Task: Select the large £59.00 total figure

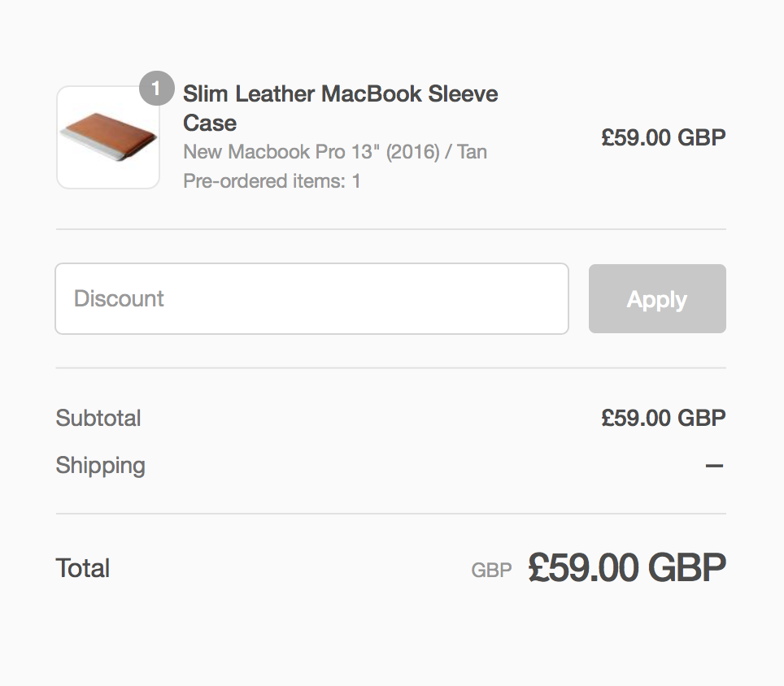Action: 583,568
